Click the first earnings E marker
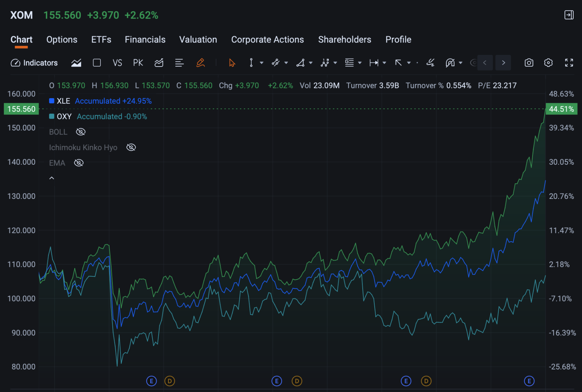582x392 pixels. (x=151, y=381)
